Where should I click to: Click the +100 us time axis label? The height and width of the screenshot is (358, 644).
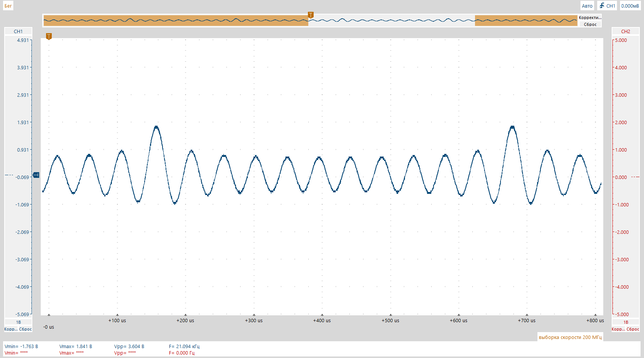pos(117,320)
